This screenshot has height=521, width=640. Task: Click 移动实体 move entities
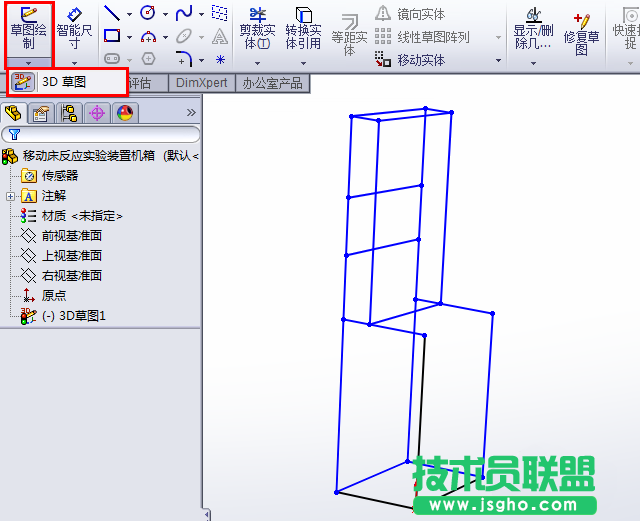410,60
